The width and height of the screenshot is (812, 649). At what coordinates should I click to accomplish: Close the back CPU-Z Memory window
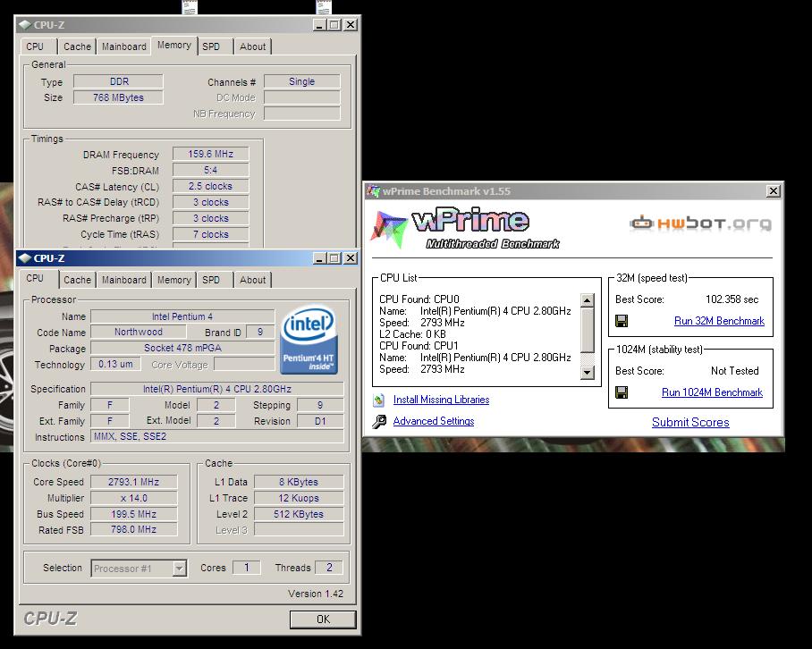pos(351,24)
